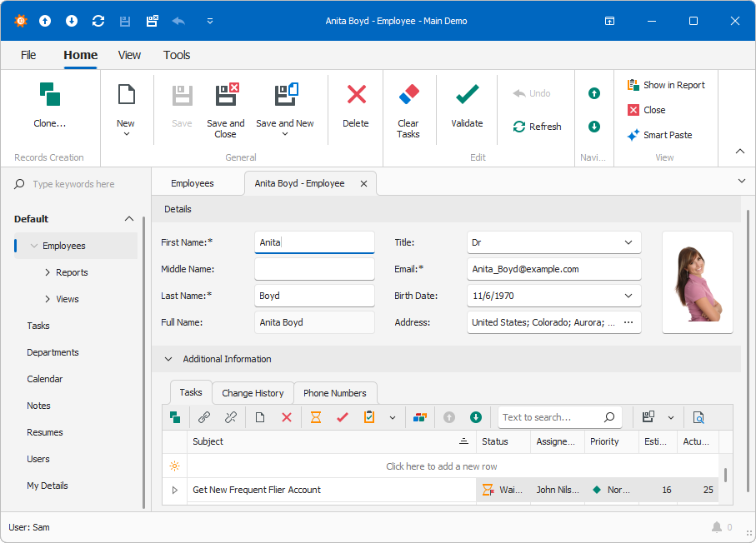756x543 pixels.
Task: Click quick access next record arrow in title bar
Action: 72,21
